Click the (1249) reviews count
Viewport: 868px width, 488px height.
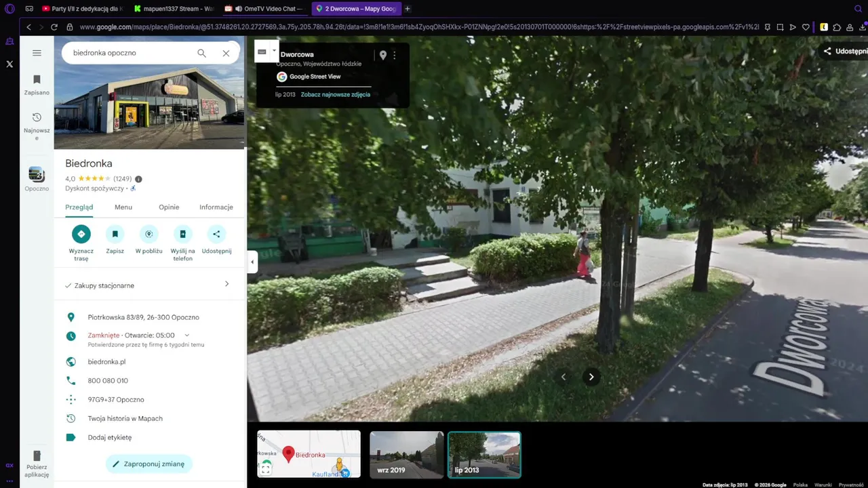click(x=122, y=179)
